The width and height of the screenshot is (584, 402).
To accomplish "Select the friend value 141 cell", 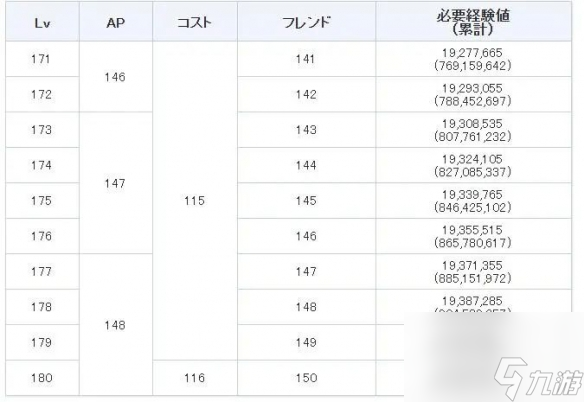I will coord(307,59).
